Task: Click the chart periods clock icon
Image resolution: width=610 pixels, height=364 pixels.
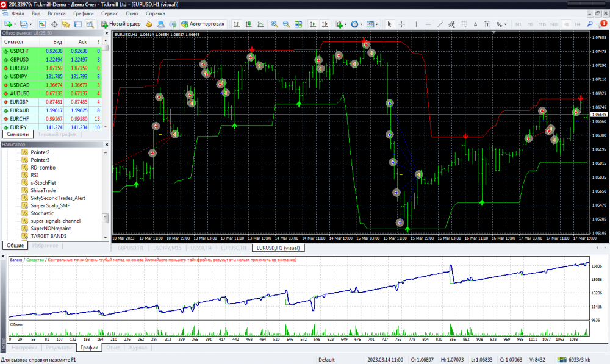Action: 354,24
